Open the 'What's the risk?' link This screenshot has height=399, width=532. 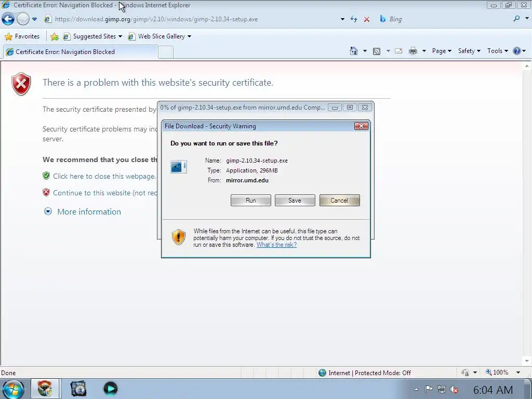[276, 245]
